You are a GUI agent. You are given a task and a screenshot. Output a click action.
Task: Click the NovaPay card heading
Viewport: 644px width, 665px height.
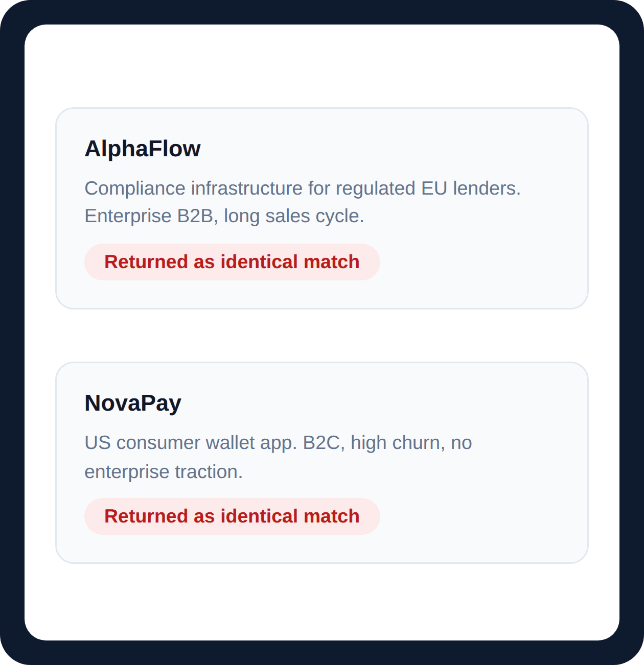coord(133,403)
